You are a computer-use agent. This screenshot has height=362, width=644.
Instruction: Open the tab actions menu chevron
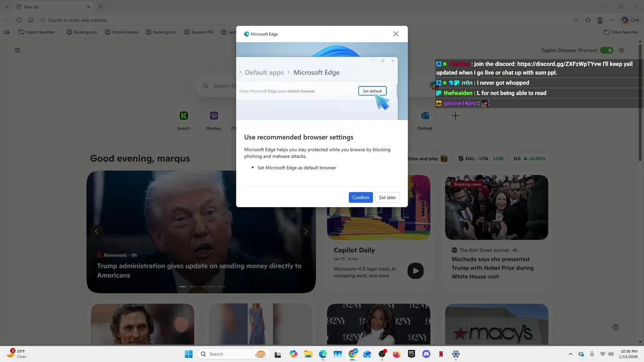(x=7, y=7)
